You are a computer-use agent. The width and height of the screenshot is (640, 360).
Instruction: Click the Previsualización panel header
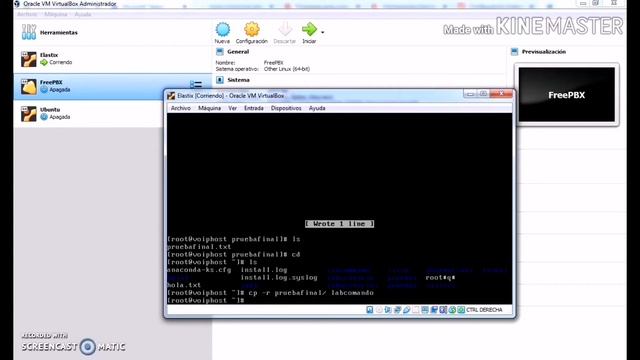[x=544, y=52]
